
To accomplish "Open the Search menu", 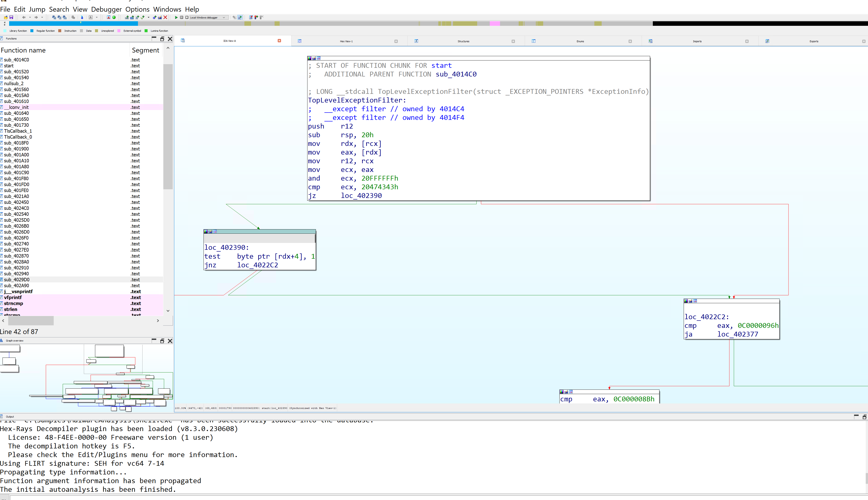I will click(59, 9).
